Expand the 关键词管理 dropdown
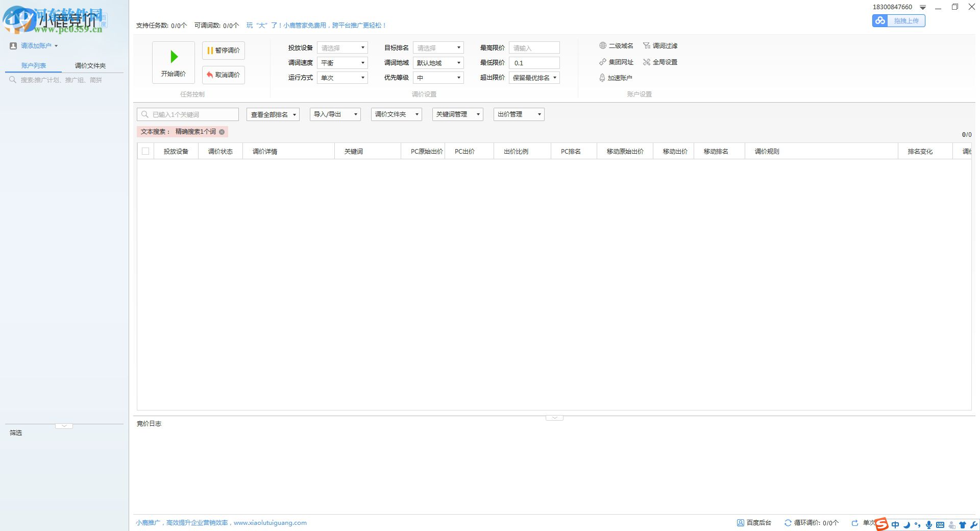980x531 pixels. pyautogui.click(x=457, y=114)
